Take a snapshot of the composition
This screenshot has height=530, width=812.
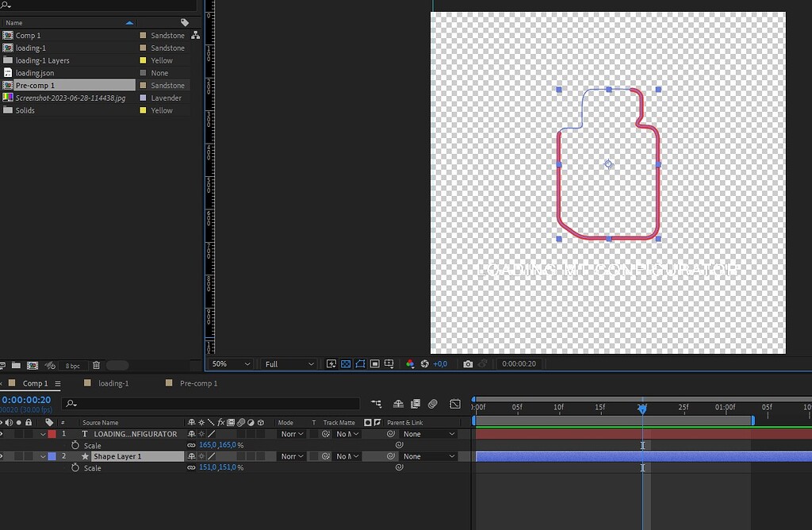[468, 363]
